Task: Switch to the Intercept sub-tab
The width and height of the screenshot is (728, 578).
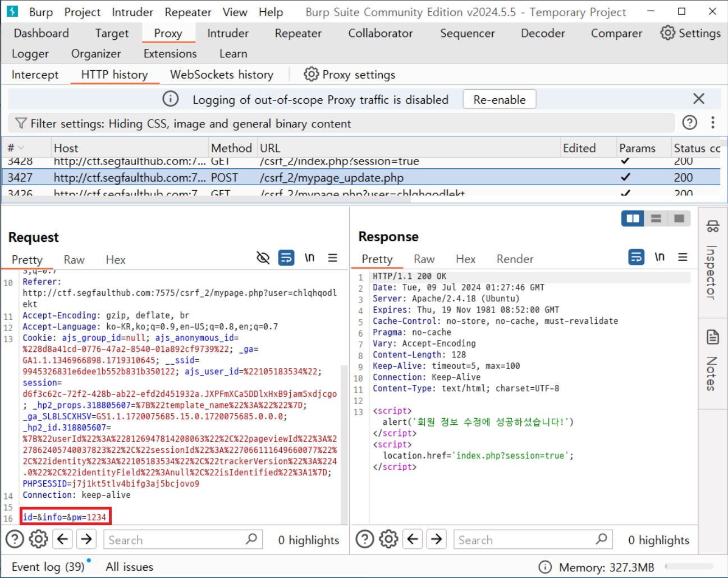Action: (x=35, y=75)
